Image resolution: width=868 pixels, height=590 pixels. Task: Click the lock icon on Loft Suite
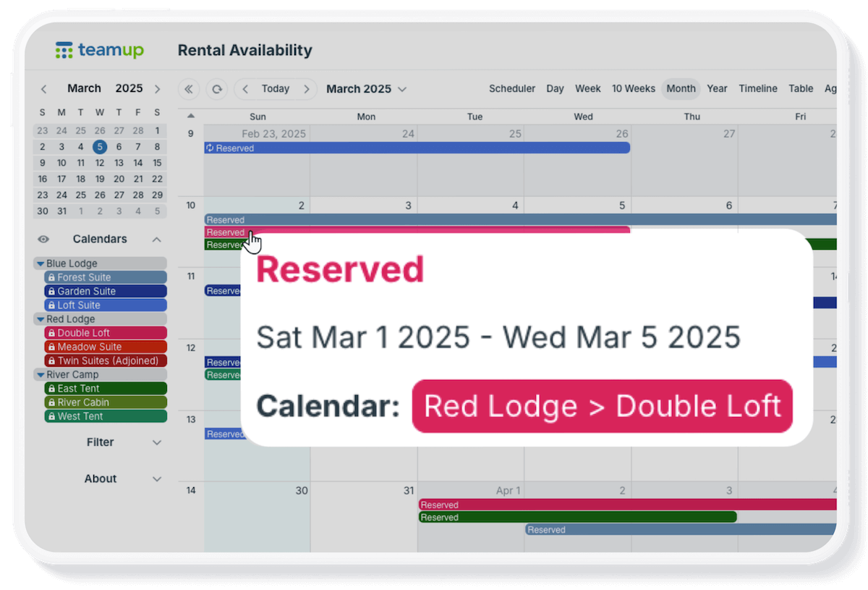(51, 305)
